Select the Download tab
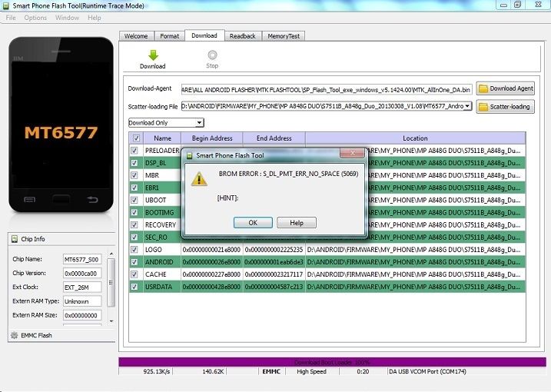 click(x=204, y=35)
